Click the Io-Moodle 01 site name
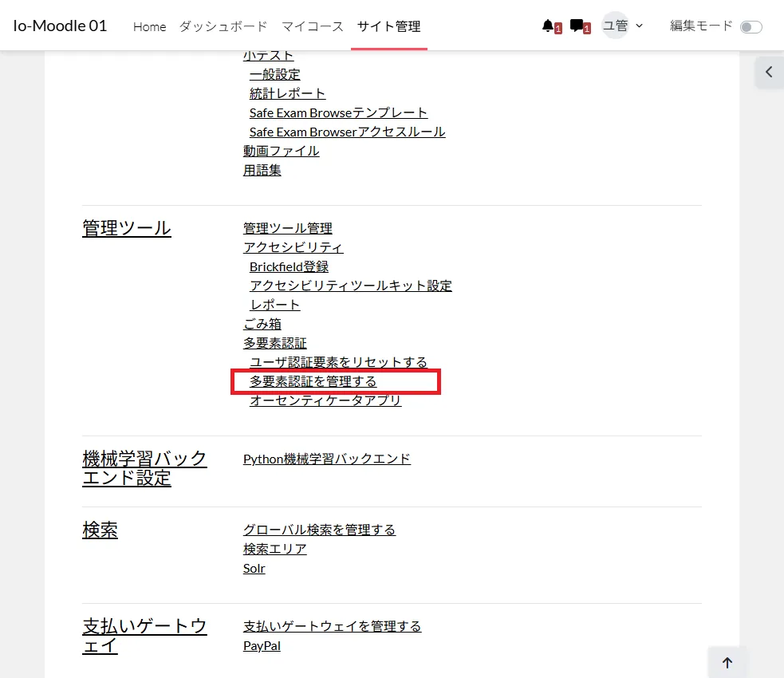The height and width of the screenshot is (678, 784). click(60, 26)
